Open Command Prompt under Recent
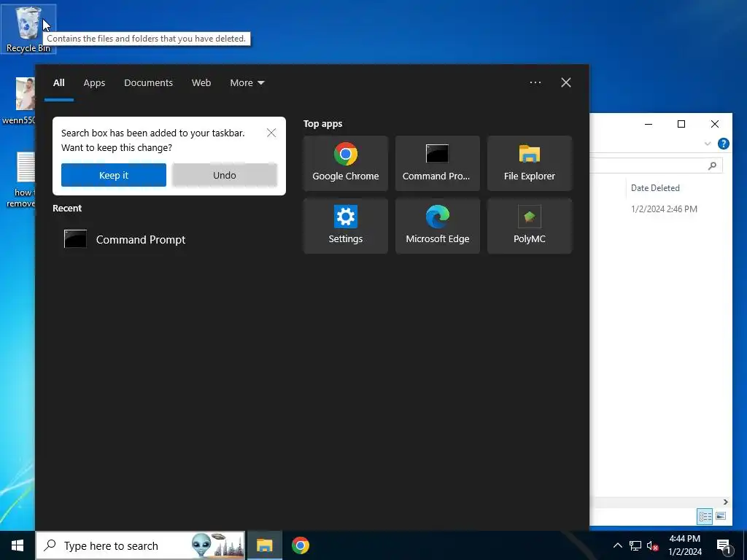747x560 pixels. coord(169,239)
